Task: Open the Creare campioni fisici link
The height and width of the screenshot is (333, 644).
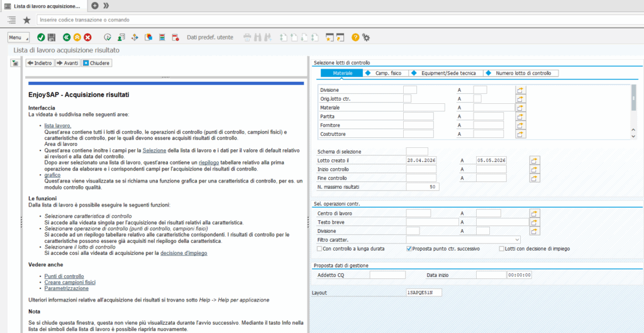Action: tap(70, 283)
